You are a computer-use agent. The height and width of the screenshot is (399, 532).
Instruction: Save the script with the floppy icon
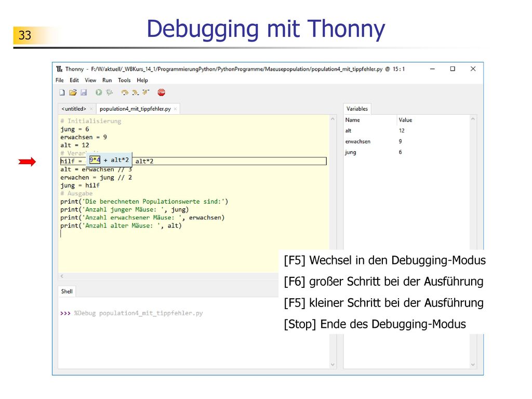pyautogui.click(x=84, y=92)
